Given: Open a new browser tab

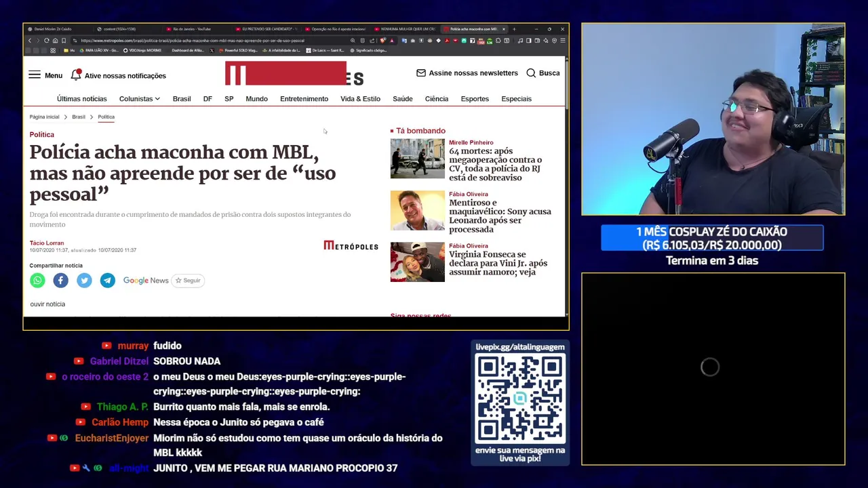Looking at the screenshot, I should click(514, 29).
